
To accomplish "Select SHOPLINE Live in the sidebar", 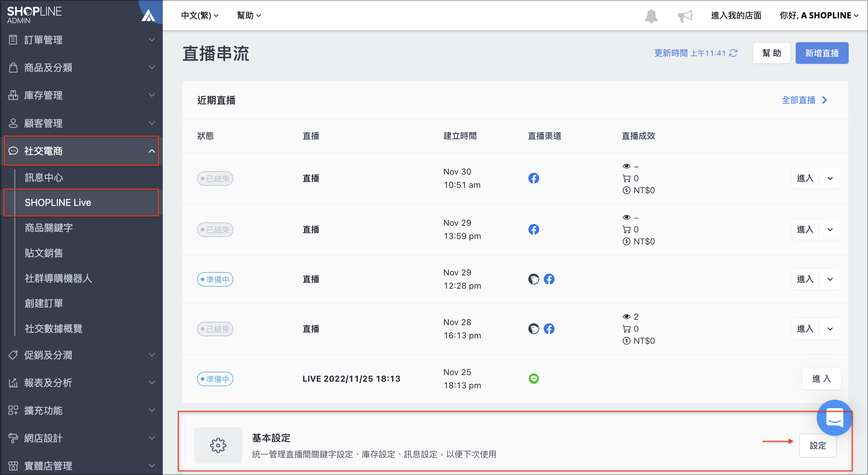I will 81,202.
